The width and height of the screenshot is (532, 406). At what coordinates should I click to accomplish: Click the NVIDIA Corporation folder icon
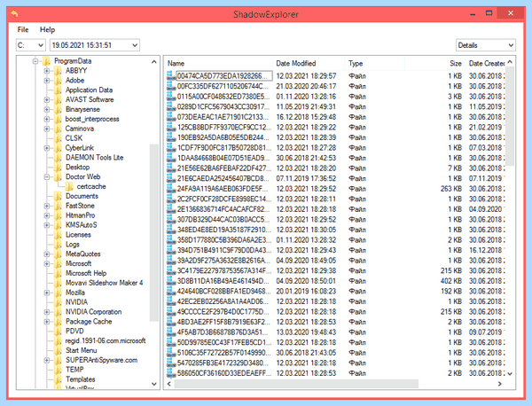pyautogui.click(x=58, y=312)
